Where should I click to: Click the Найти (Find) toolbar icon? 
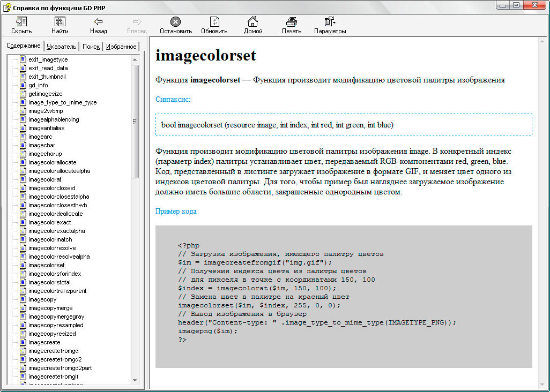click(x=60, y=22)
